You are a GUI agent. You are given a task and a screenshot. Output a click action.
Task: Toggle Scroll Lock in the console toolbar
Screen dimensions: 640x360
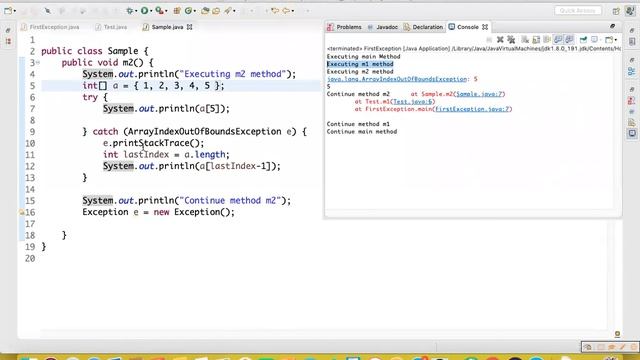coord(536,40)
